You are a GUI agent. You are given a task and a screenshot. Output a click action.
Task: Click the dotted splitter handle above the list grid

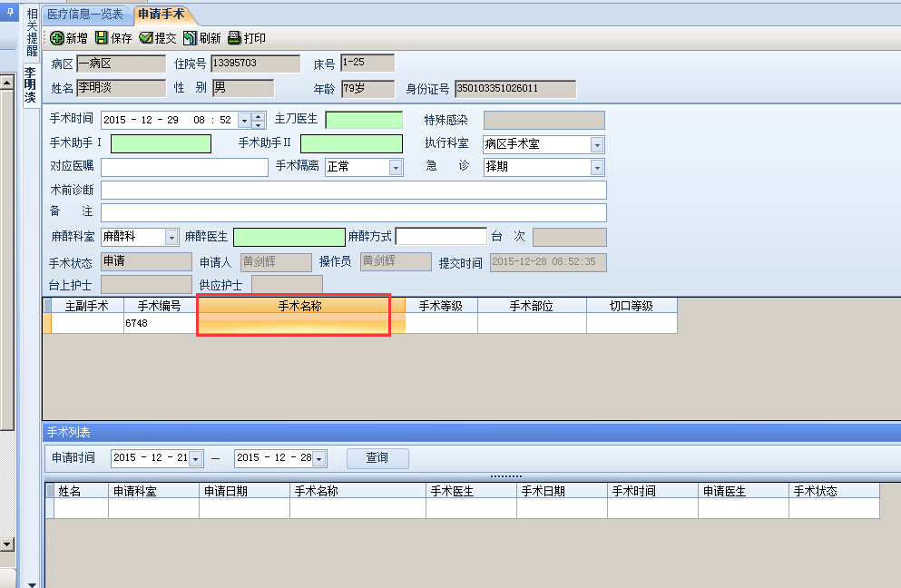point(505,475)
